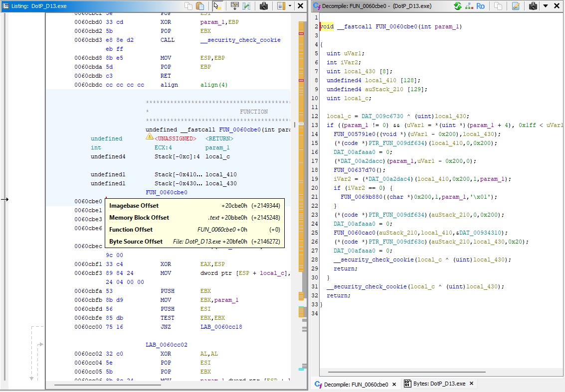Click the Paste icon in Listing toolbar
Viewport: 565px width, 392px height.
tap(200, 6)
